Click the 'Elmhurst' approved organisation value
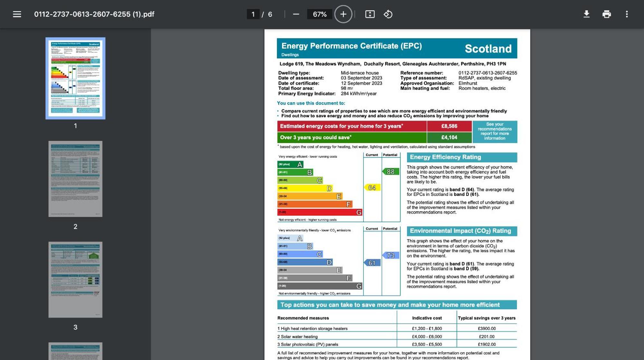This screenshot has height=360, width=644. coord(468,83)
